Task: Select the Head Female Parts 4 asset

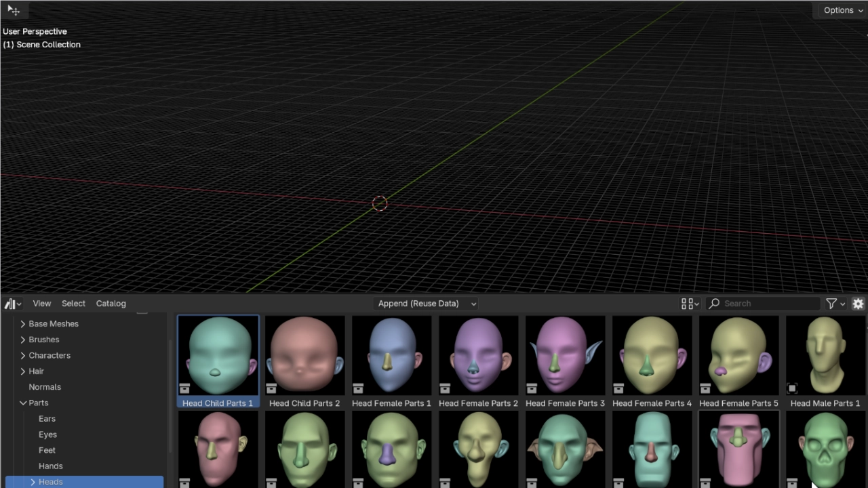Action: pyautogui.click(x=652, y=361)
